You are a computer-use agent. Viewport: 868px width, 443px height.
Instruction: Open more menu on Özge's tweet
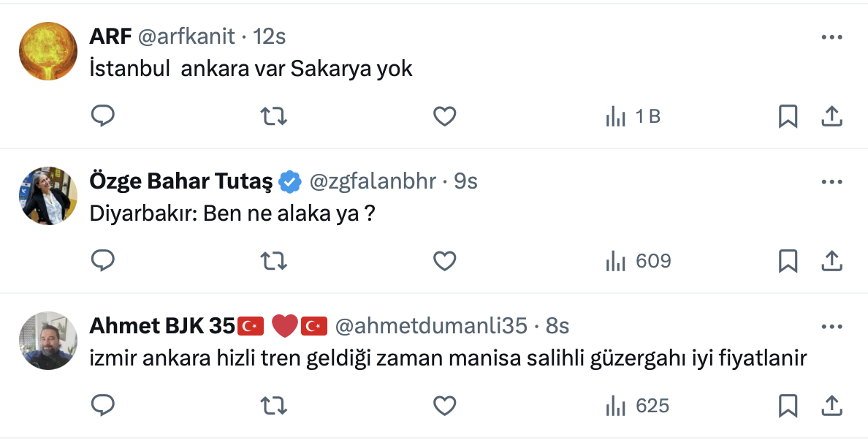[x=832, y=181]
